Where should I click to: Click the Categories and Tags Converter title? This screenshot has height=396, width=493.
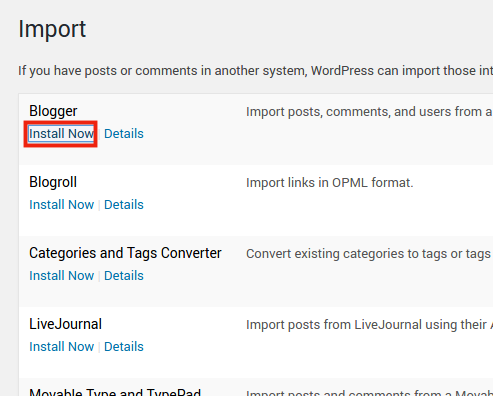click(x=125, y=253)
